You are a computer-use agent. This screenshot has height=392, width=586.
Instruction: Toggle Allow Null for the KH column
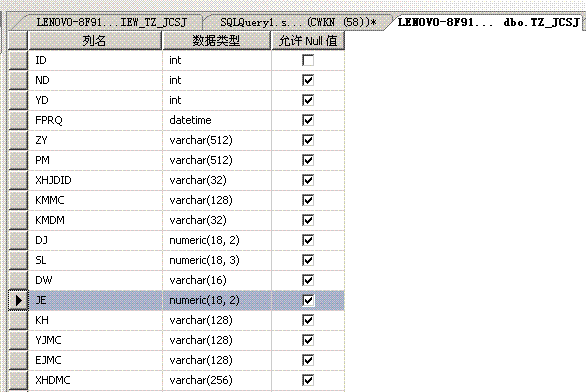click(308, 320)
